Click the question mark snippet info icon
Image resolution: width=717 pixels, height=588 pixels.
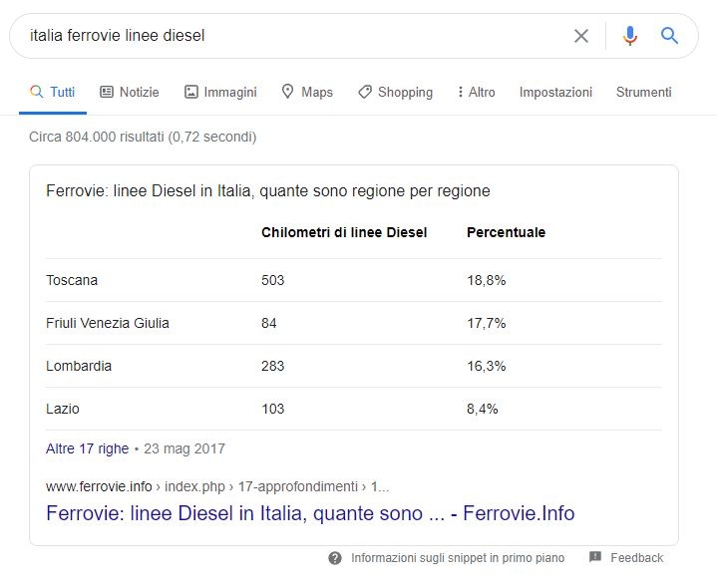tap(335, 558)
